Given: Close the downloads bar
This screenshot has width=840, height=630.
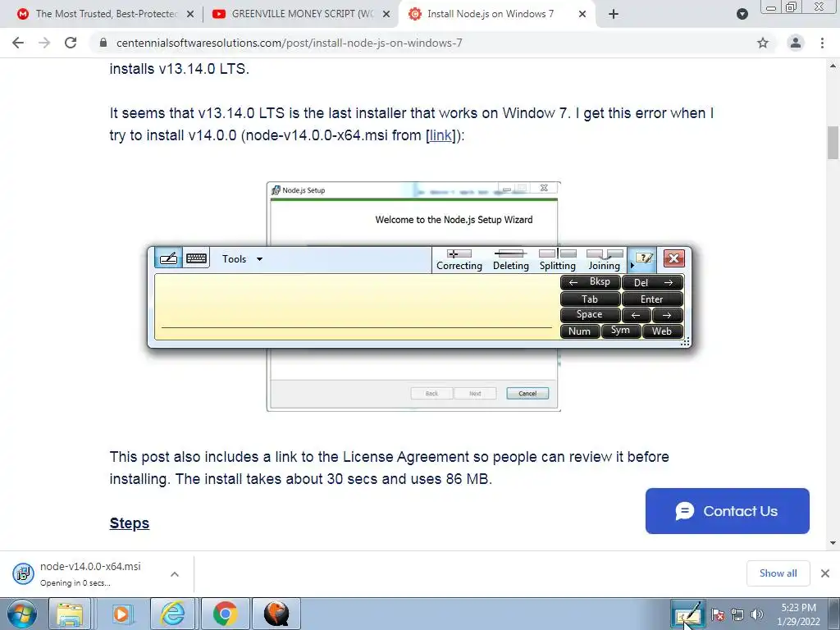Looking at the screenshot, I should (825, 573).
